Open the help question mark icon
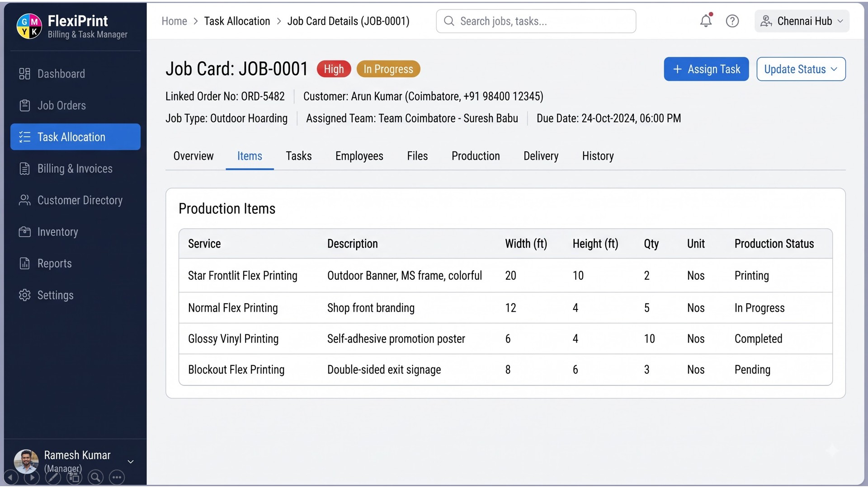Screen dimensions: 868x488 coord(732,21)
